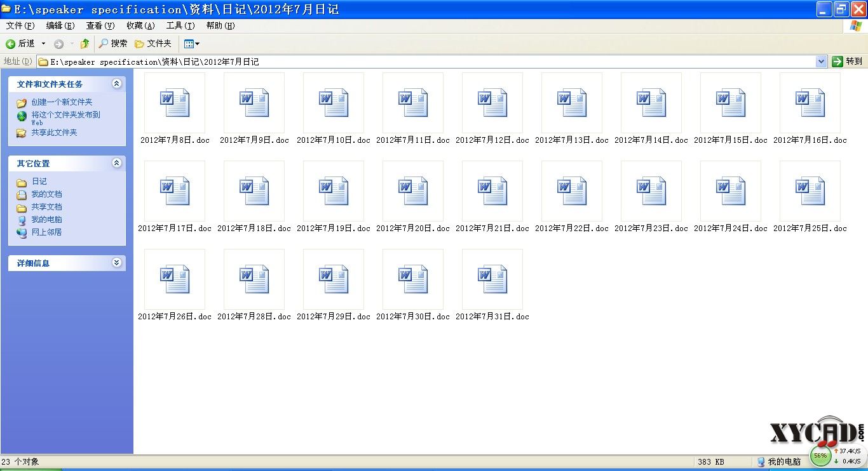Screen dimensions: 868x471
Task: Click the 2012年7月29日.doc Word icon
Action: point(334,279)
